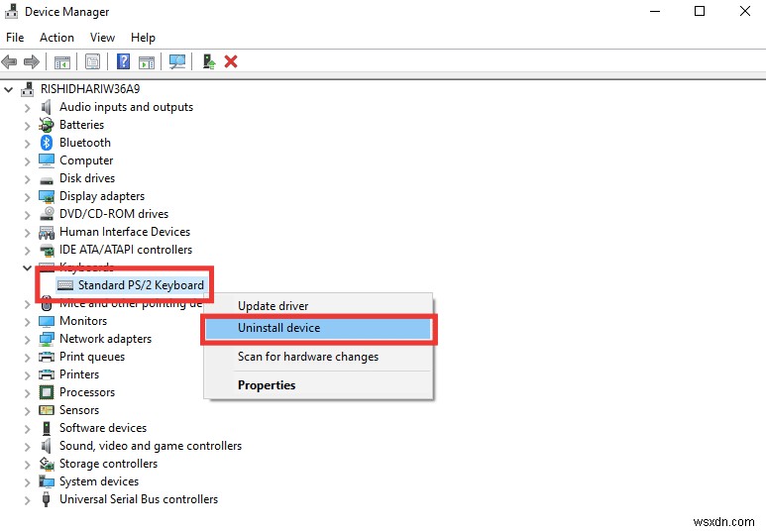Click the Human Interface Devices icon
766x532 pixels.
[47, 232]
